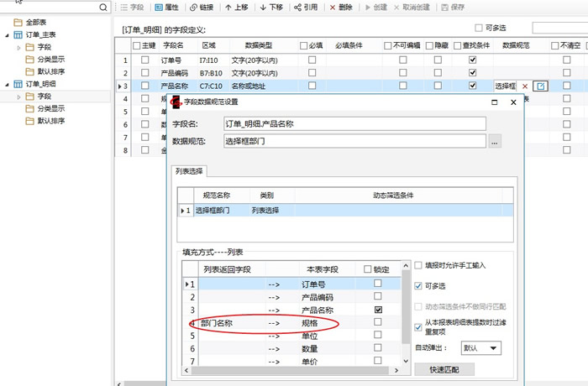588x386 pixels.
Task: Click the edit icon in the 产品名称 data spec cell
Action: pos(541,86)
